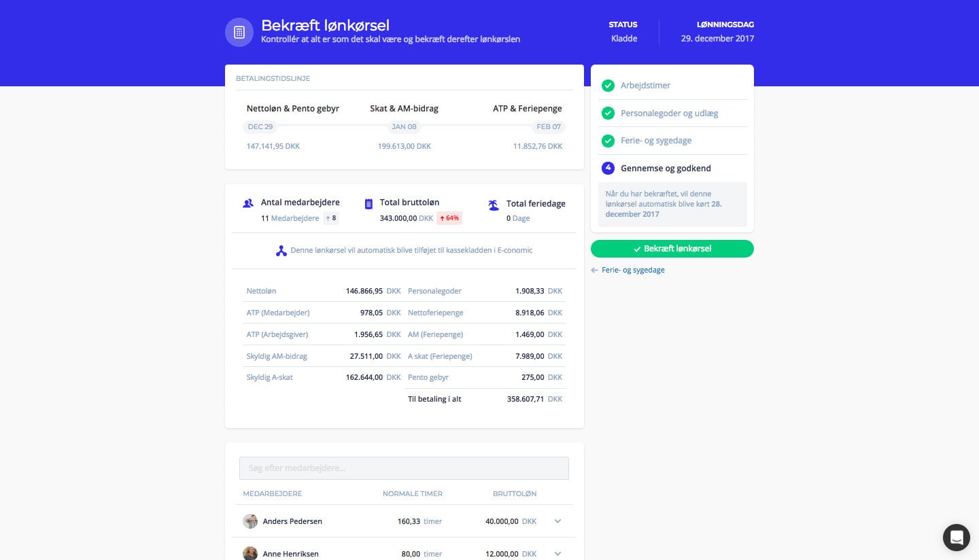This screenshot has width=979, height=560.
Task: Click the Total bruttoløn document icon
Action: point(368,204)
